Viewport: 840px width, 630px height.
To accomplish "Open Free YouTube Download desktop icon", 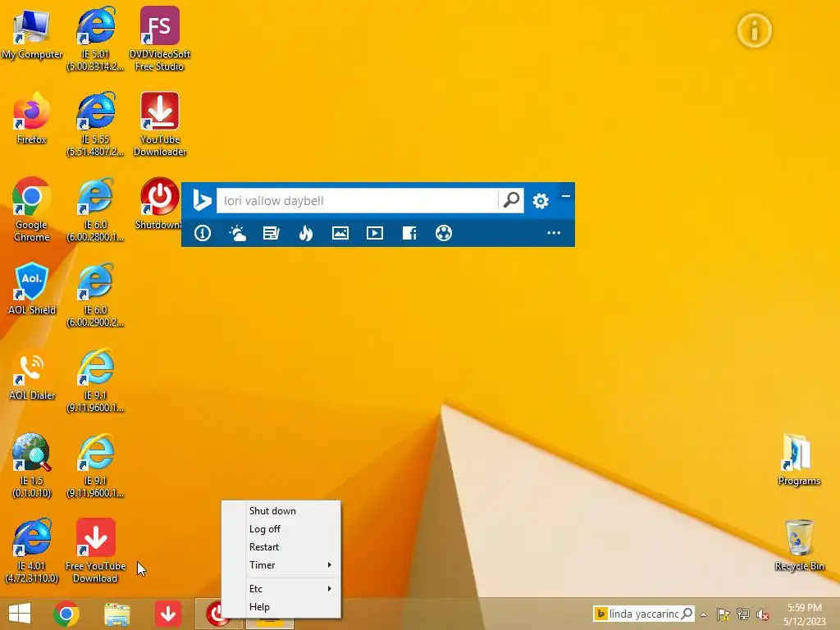I will point(95,550).
